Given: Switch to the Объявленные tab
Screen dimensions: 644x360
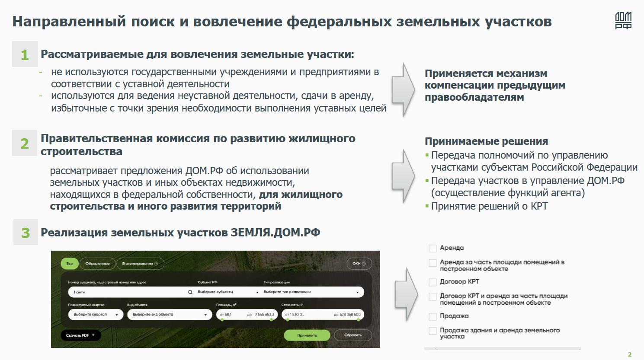Looking at the screenshot, I should (x=97, y=264).
